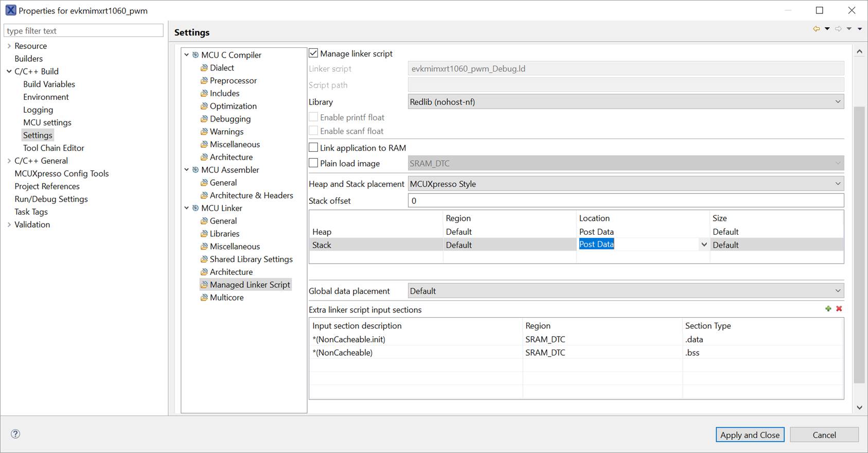This screenshot has height=453, width=868.
Task: Collapse the MCU C Compiler tree node
Action: pos(187,55)
